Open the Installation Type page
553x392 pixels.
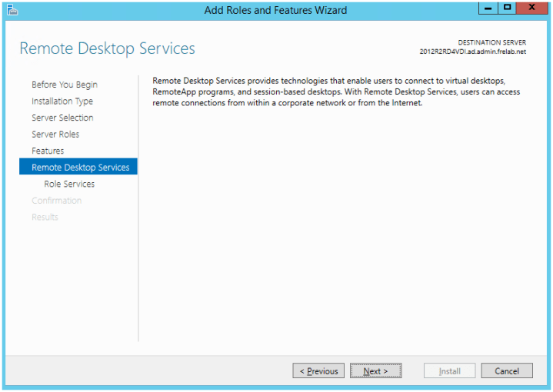tap(62, 101)
